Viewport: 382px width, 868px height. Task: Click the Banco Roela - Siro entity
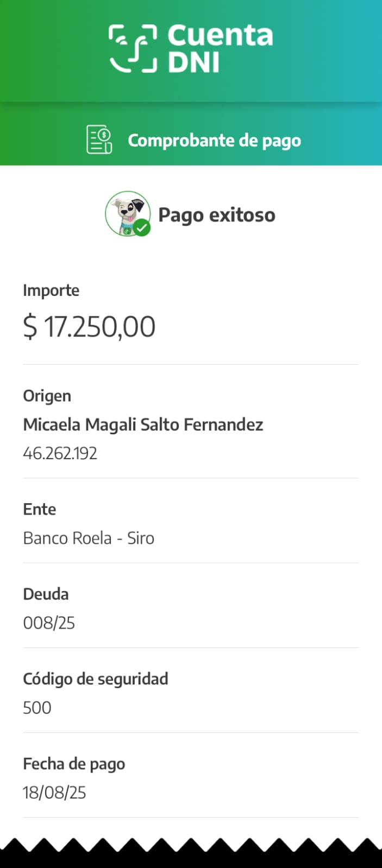89,538
